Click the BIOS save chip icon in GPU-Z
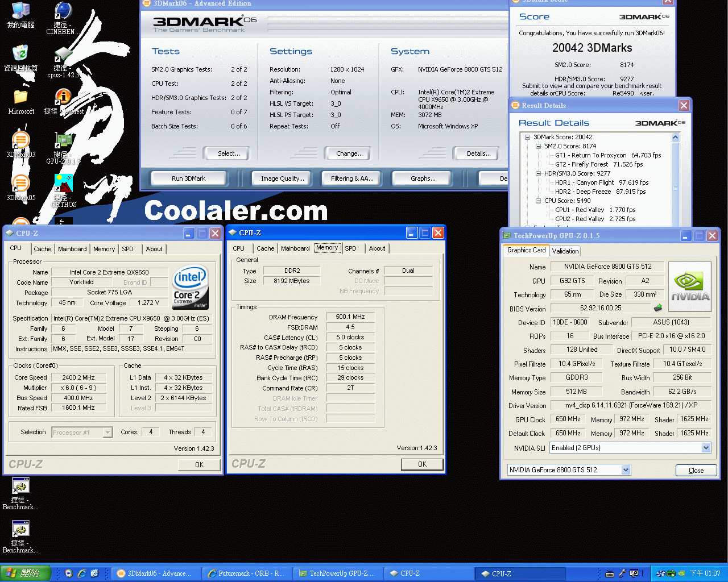 (x=658, y=308)
